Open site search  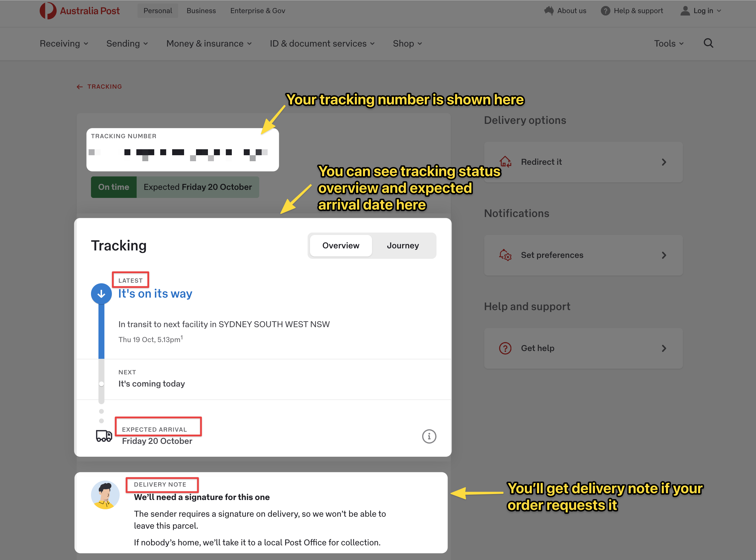pyautogui.click(x=708, y=43)
